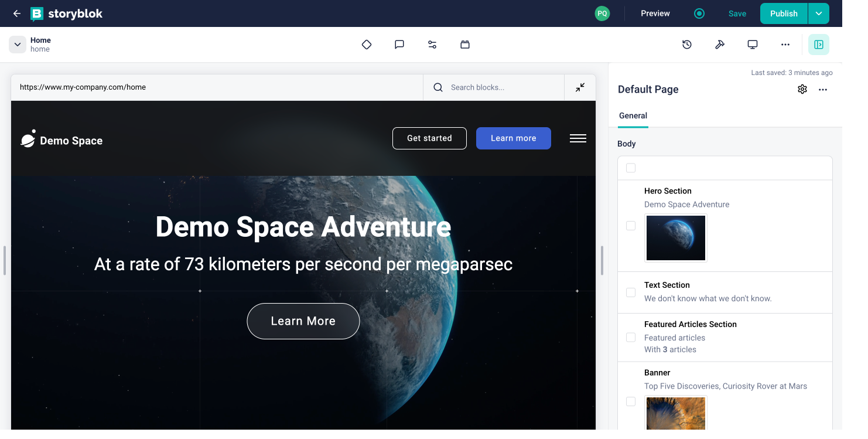Open the ellipsis menu next to Default Page
Image resolution: width=868 pixels, height=439 pixels.
tap(823, 89)
